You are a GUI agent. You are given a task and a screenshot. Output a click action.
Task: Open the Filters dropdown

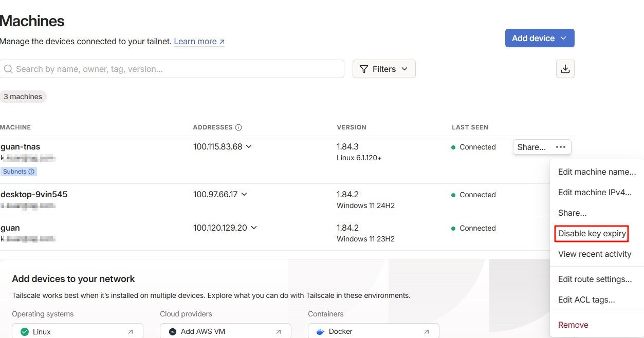pyautogui.click(x=384, y=69)
